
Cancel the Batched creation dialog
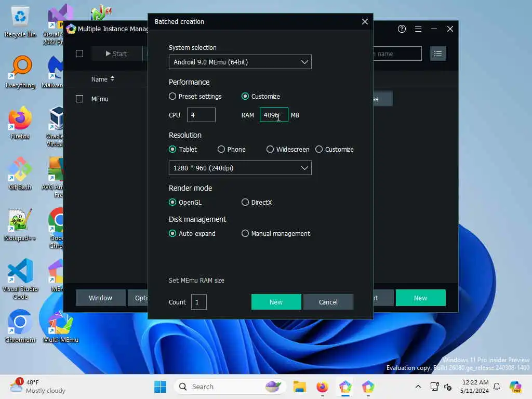tap(328, 302)
